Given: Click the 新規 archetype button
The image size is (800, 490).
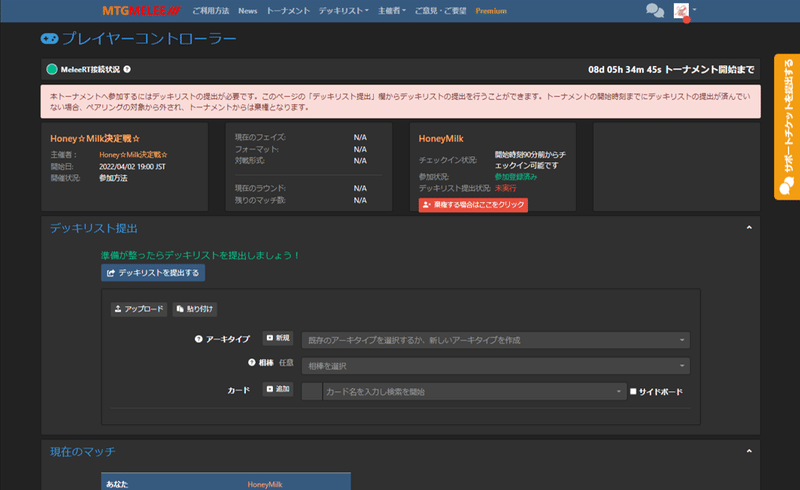Looking at the screenshot, I should tap(278, 338).
